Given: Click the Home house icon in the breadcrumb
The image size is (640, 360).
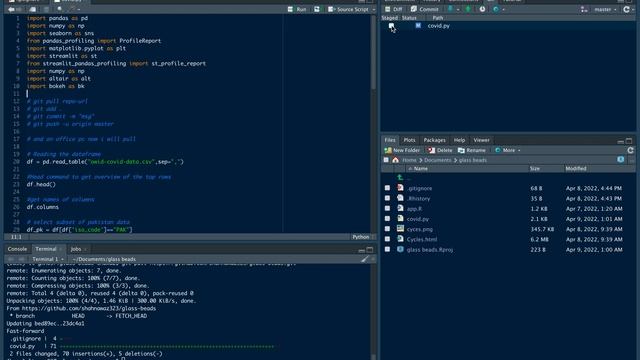Looking at the screenshot, I should pyautogui.click(x=396, y=160).
